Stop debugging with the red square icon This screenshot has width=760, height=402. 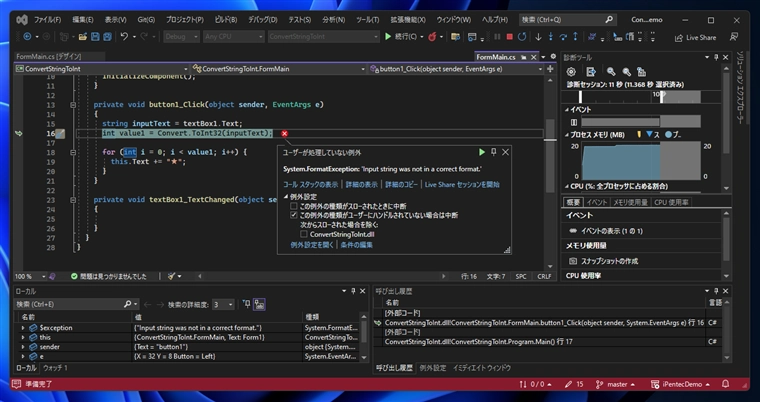click(509, 36)
